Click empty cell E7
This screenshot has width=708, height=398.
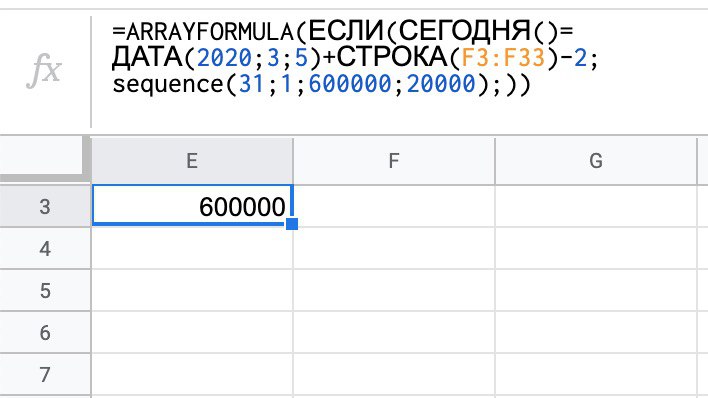192,375
